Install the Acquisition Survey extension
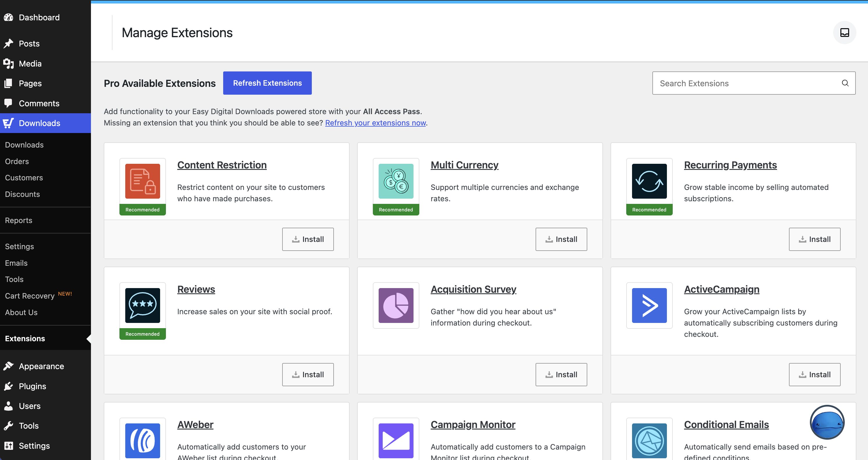The height and width of the screenshot is (460, 868). [561, 374]
